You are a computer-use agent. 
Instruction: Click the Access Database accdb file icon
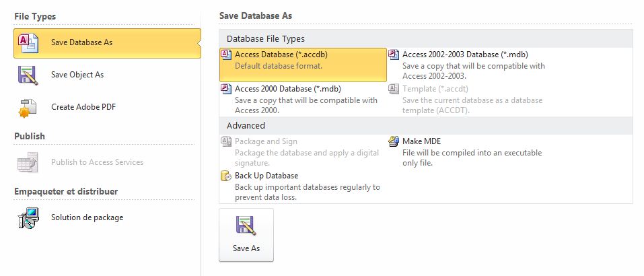(x=227, y=55)
